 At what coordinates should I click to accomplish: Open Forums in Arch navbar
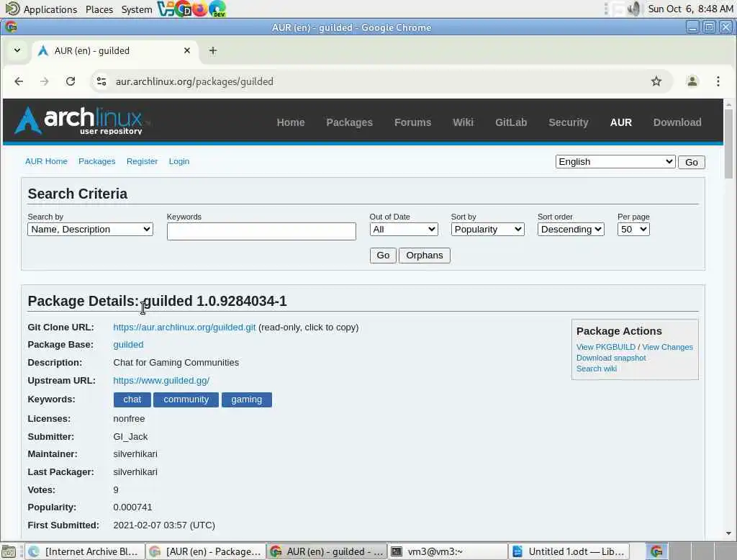point(412,122)
